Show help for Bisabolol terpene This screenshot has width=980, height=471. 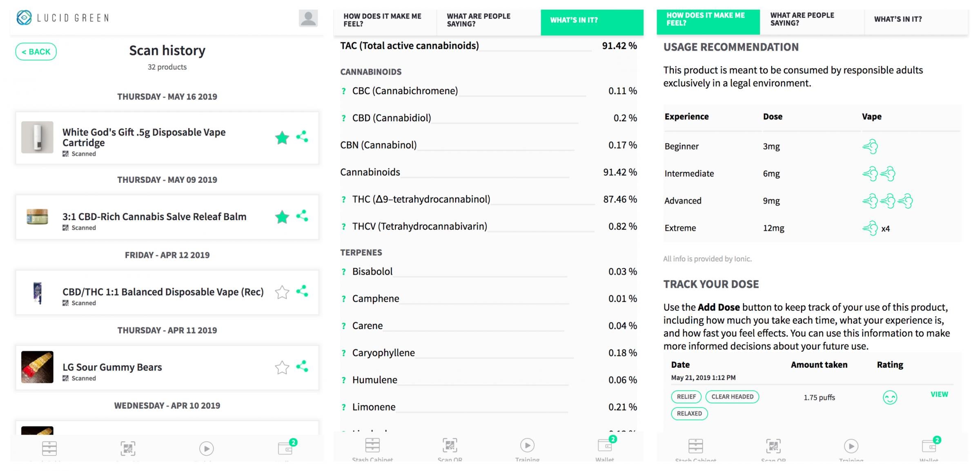(343, 272)
